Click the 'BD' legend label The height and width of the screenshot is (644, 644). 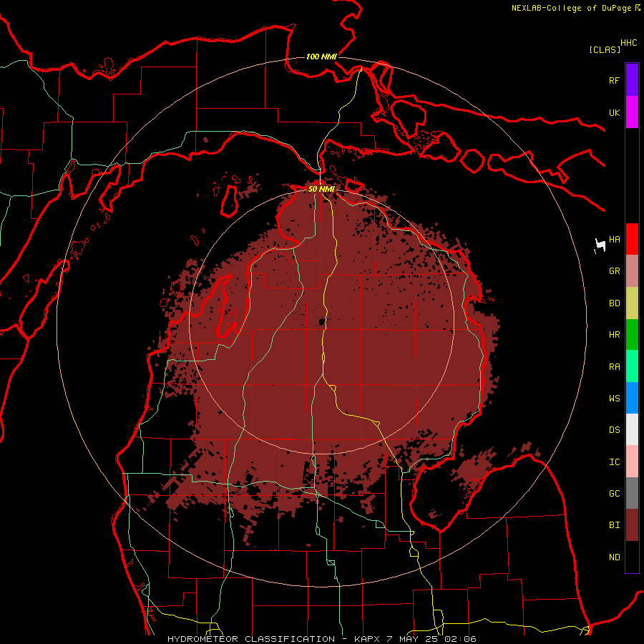tap(614, 303)
